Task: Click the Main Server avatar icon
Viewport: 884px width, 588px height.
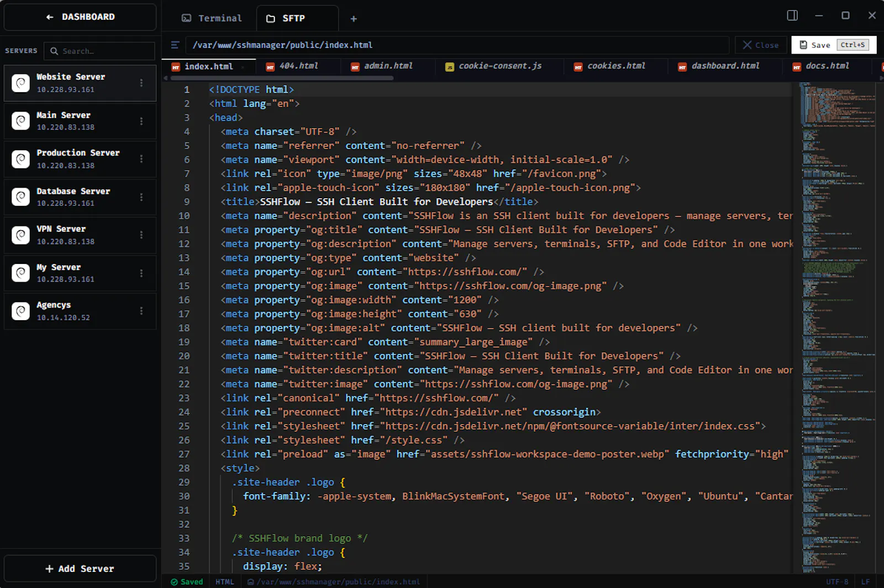Action: pyautogui.click(x=21, y=121)
